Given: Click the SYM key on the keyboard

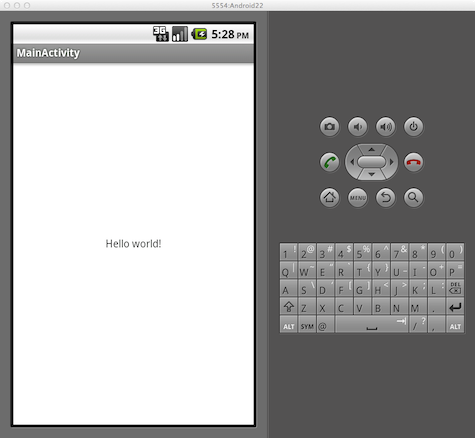Looking at the screenshot, I should coord(307,324).
